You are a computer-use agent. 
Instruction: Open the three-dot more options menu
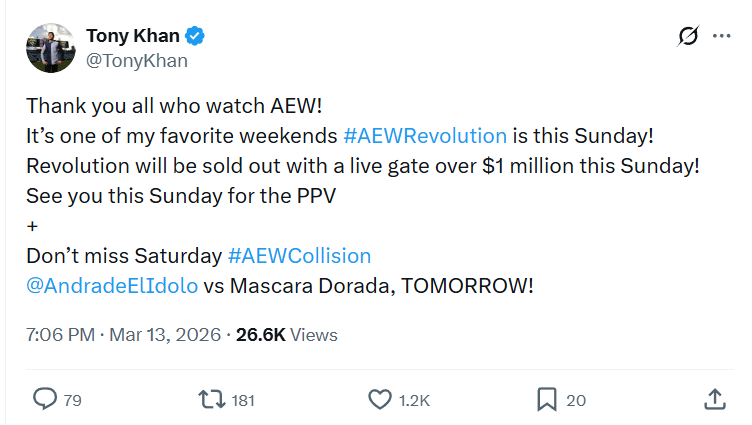(721, 37)
